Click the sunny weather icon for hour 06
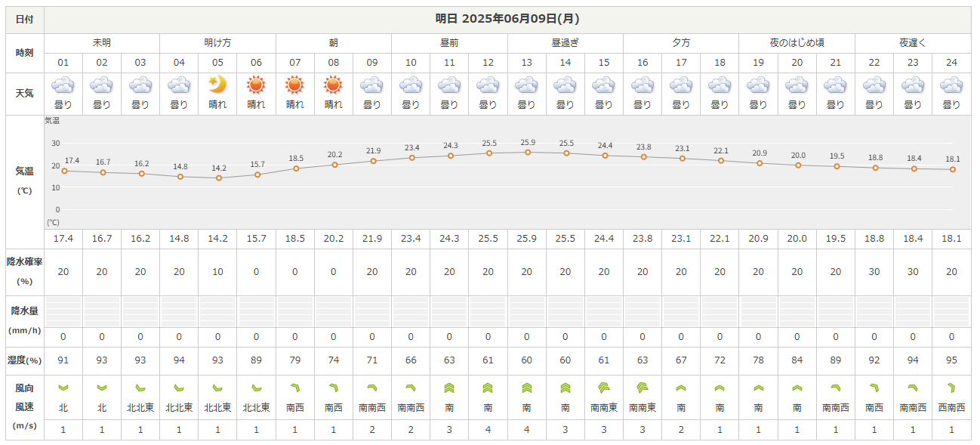This screenshot has height=445, width=980. [256, 85]
